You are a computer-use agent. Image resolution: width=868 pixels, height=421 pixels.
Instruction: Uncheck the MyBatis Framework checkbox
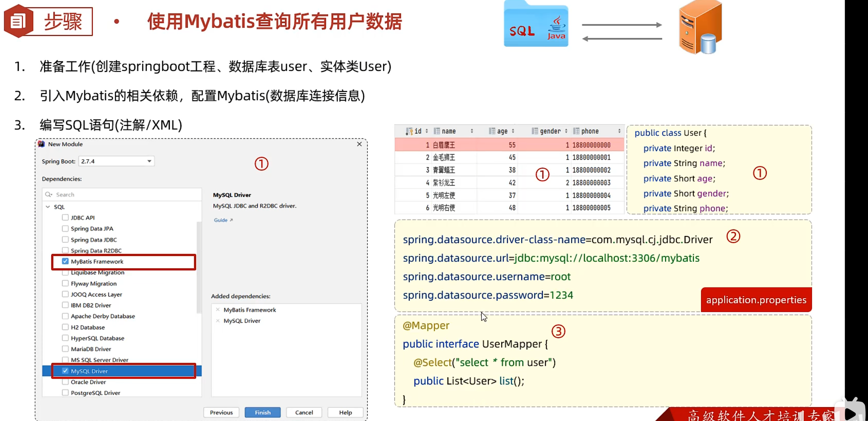pos(65,261)
